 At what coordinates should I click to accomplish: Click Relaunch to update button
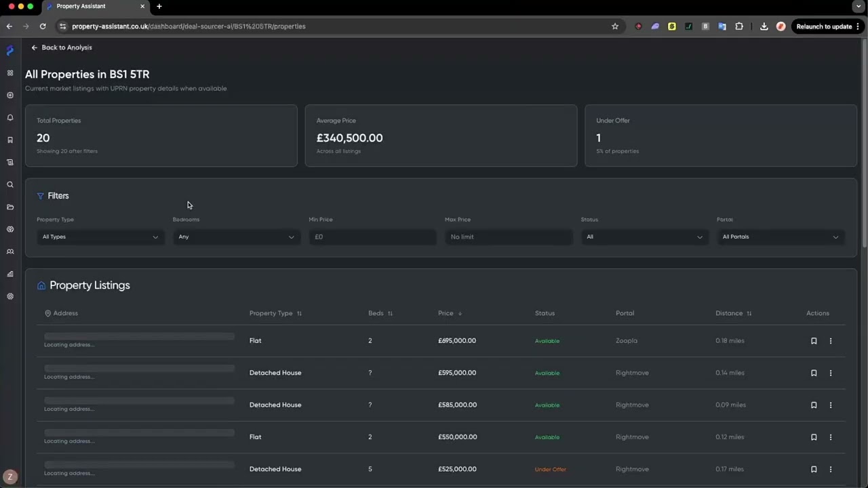point(828,26)
